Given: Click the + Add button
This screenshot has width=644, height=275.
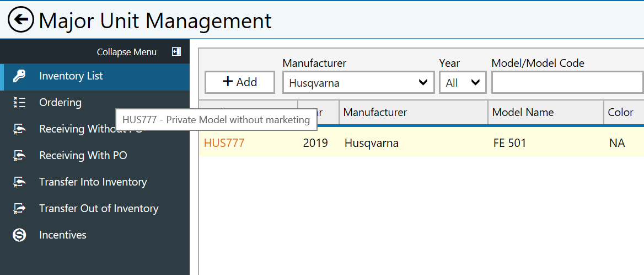Looking at the screenshot, I should pyautogui.click(x=240, y=82).
